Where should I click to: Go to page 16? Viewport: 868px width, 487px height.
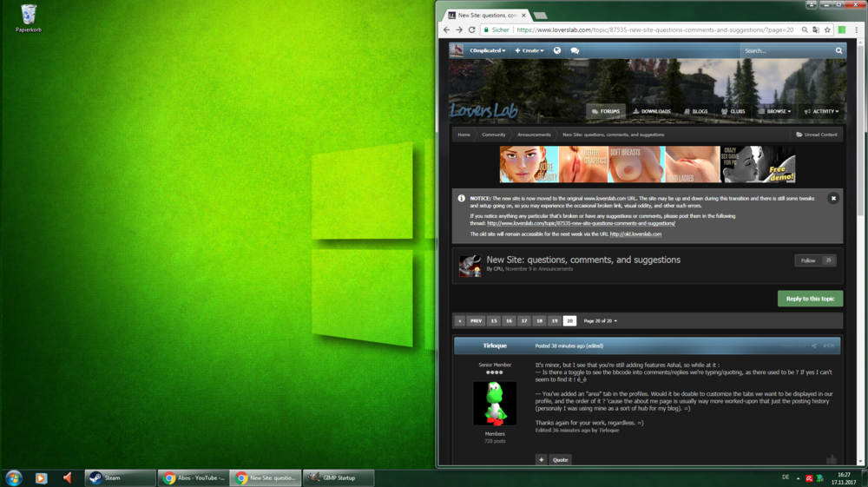[509, 321]
